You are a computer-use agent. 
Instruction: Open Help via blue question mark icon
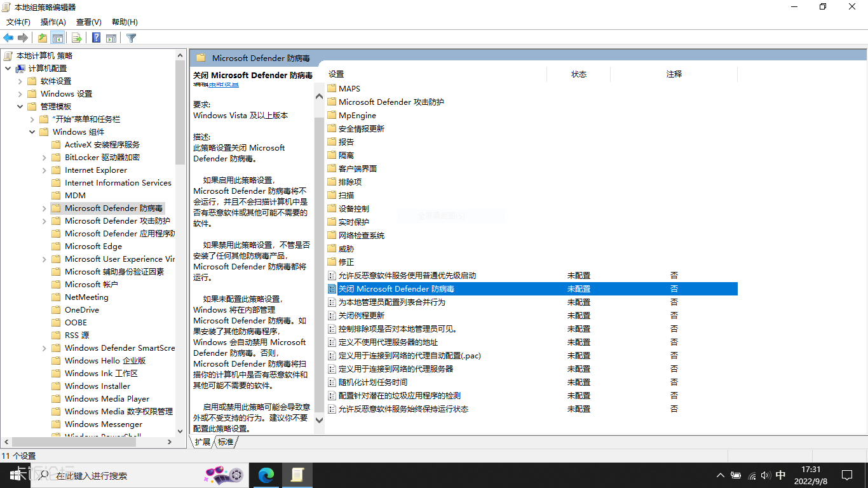pyautogui.click(x=96, y=38)
